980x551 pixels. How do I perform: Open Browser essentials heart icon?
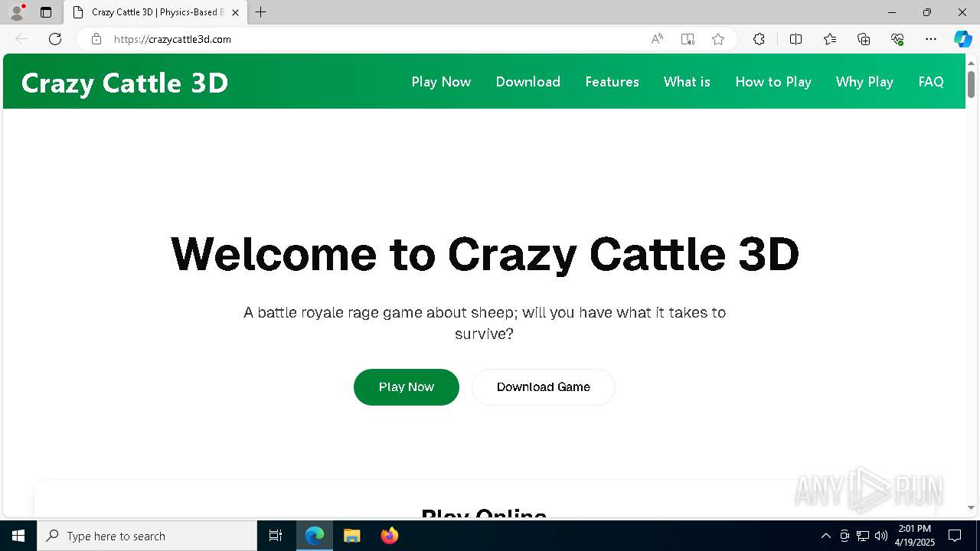pyautogui.click(x=897, y=39)
